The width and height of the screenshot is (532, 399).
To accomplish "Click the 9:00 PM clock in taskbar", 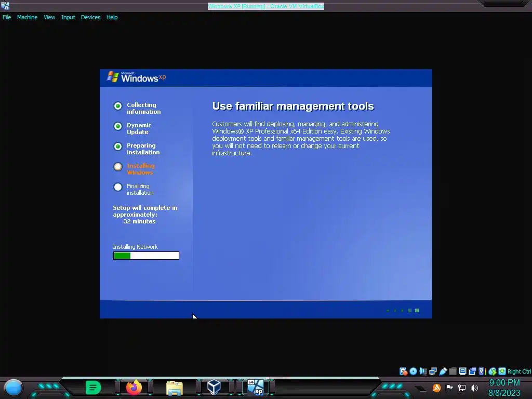I will coord(504,382).
